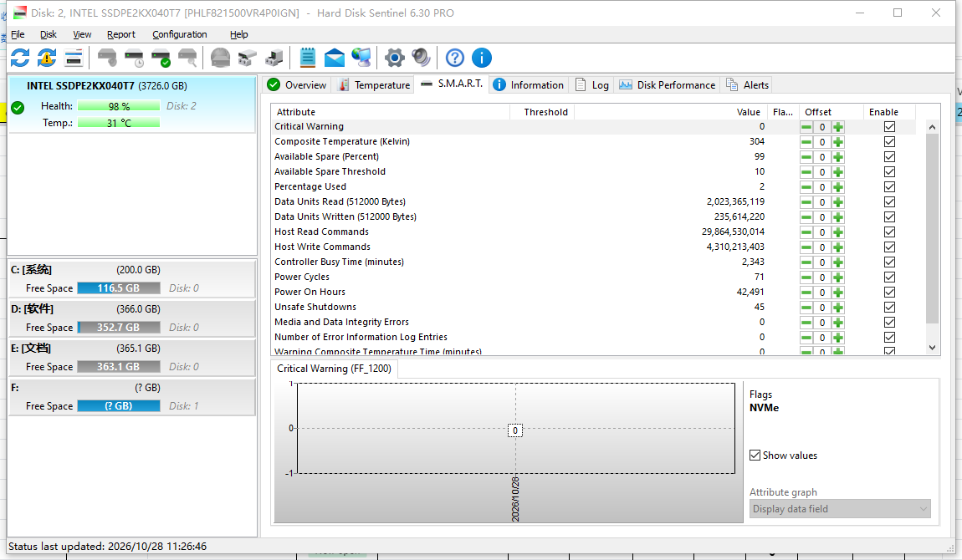The width and height of the screenshot is (962, 560).
Task: Click the Enable column header
Action: pyautogui.click(x=889, y=112)
